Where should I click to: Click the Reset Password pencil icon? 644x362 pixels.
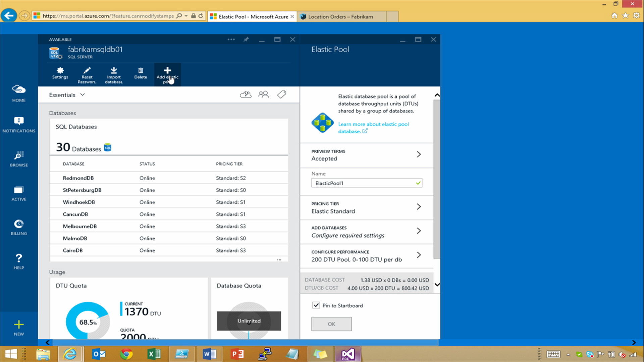87,70
